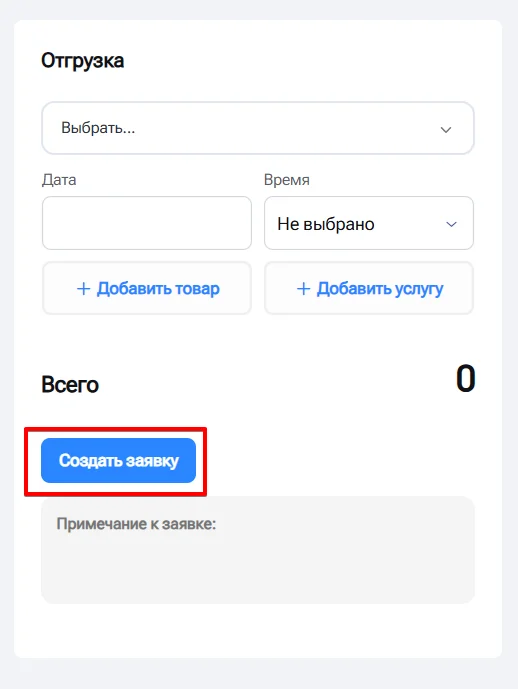Select the "Не выбрано" text in the time field
This screenshot has height=689, width=518.
pos(326,224)
